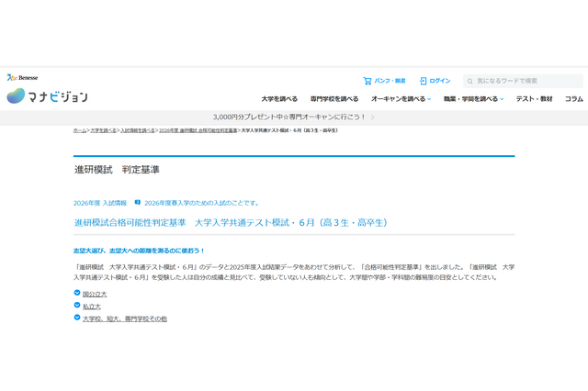Click the info icon beside 2026年度春入学
588x391 pixels.
pyautogui.click(x=138, y=203)
